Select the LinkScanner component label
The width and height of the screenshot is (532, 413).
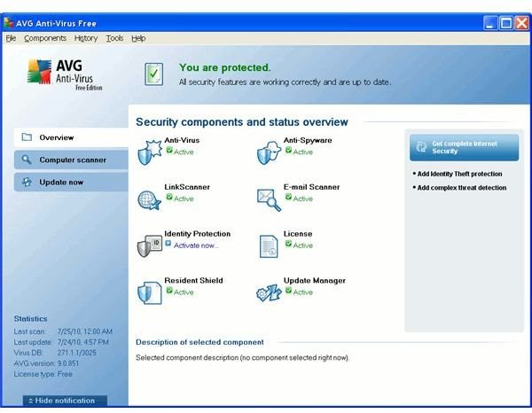(187, 187)
